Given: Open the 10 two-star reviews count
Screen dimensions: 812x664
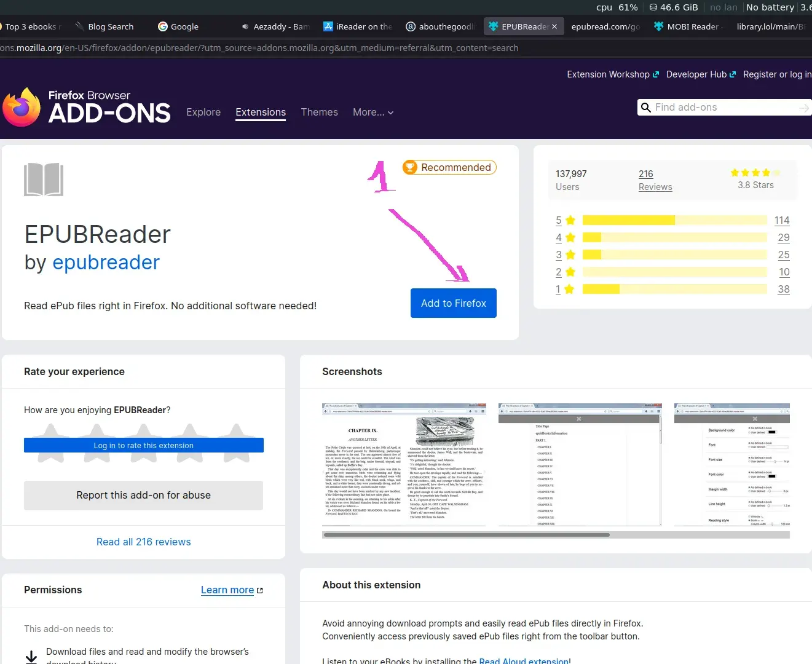Looking at the screenshot, I should [784, 272].
